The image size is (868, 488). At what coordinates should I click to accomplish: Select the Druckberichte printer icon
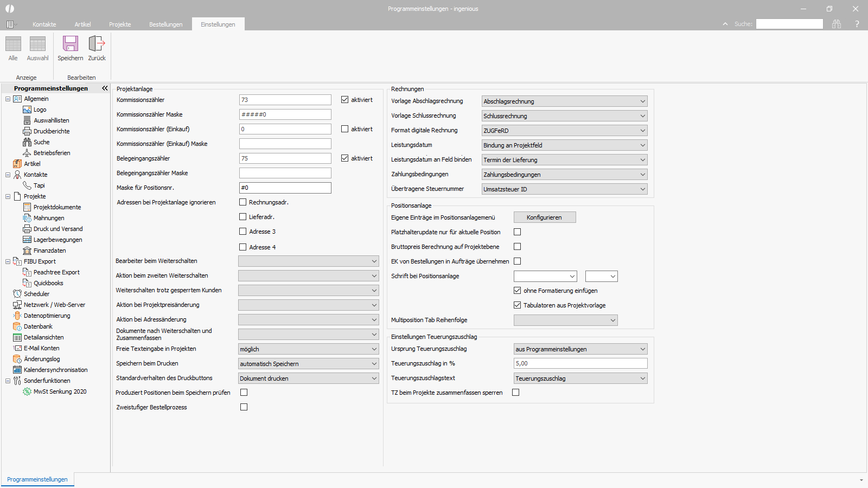coord(27,131)
